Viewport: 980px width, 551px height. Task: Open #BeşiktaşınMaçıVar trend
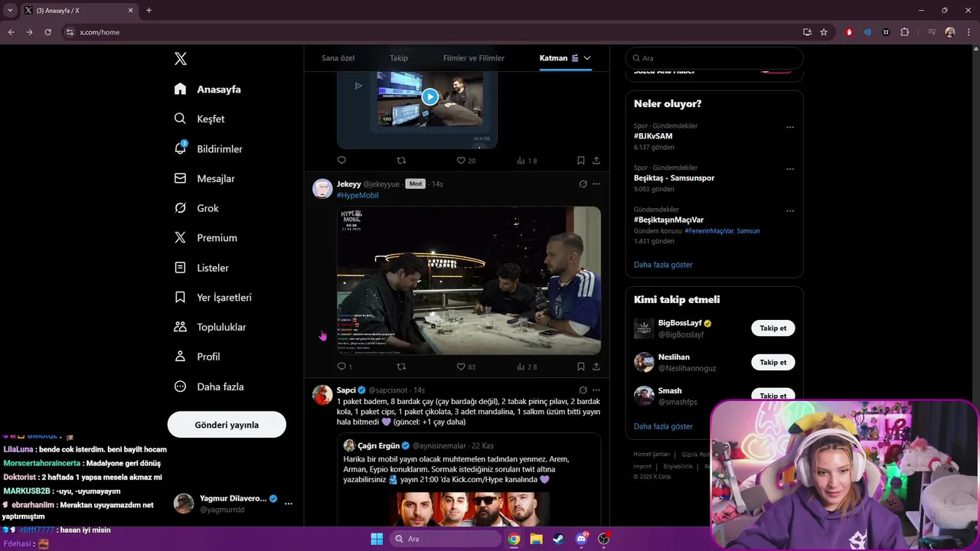(x=668, y=220)
